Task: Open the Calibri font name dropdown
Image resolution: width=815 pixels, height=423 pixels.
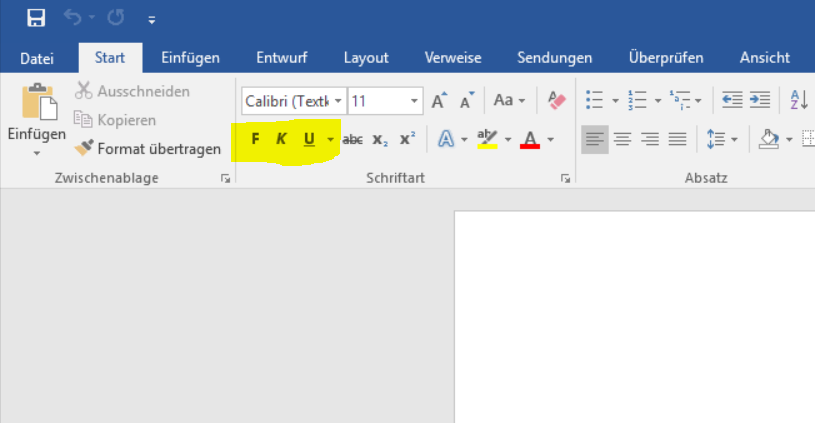Action: point(339,101)
